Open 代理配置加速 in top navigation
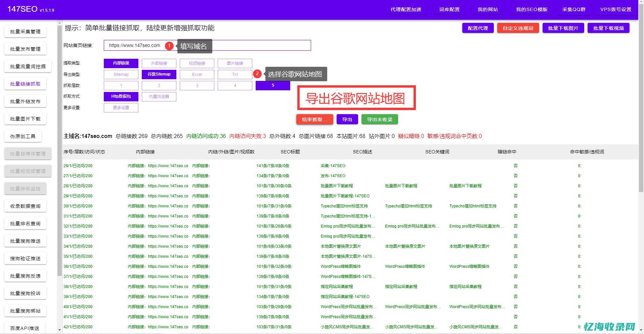644x334 pixels. pos(406,9)
